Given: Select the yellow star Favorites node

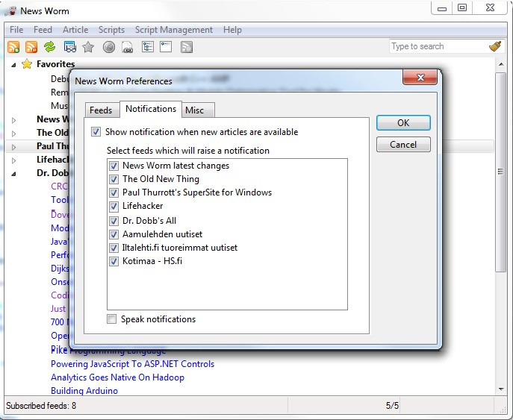Looking at the screenshot, I should point(26,63).
